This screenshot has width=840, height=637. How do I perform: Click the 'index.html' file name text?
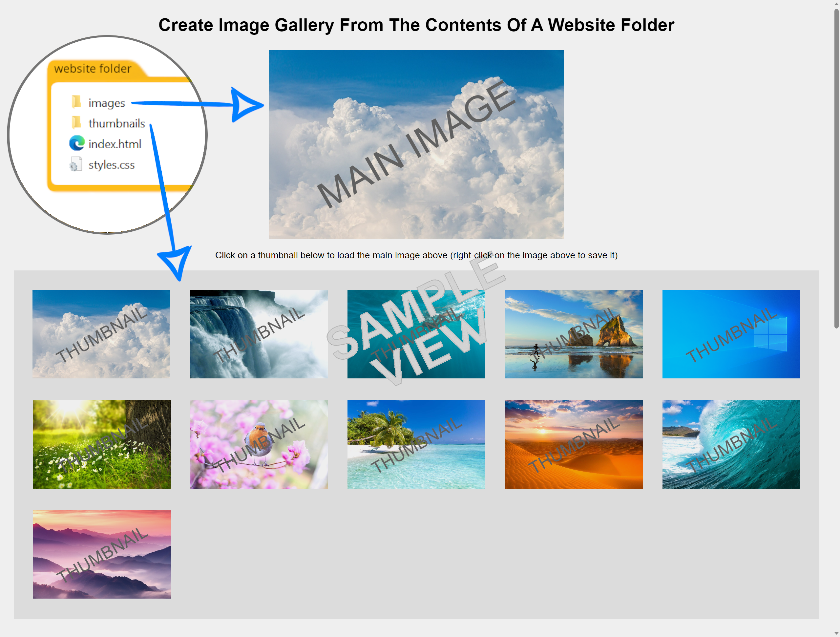(x=115, y=144)
